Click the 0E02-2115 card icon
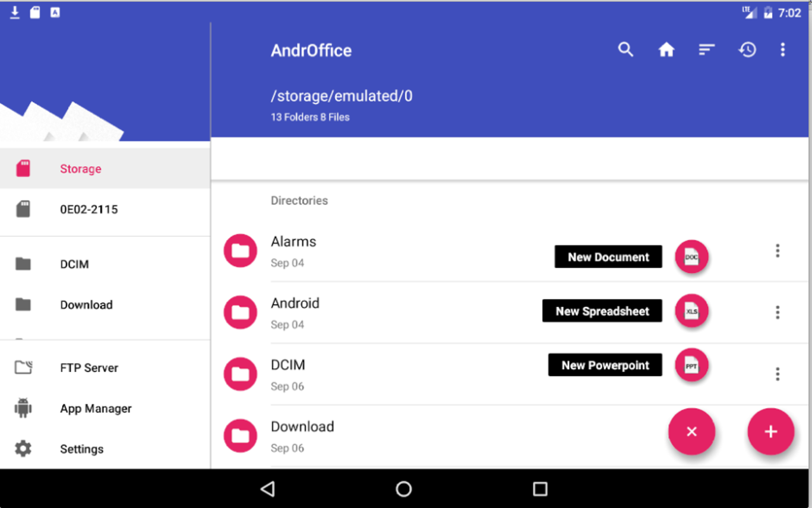The height and width of the screenshot is (508, 812). coord(23,209)
